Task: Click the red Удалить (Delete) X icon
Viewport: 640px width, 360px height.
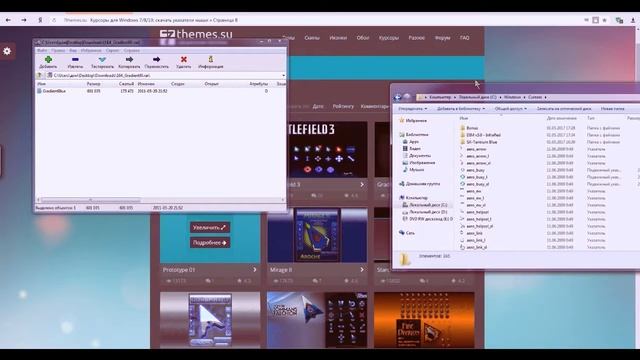Action: (x=184, y=60)
